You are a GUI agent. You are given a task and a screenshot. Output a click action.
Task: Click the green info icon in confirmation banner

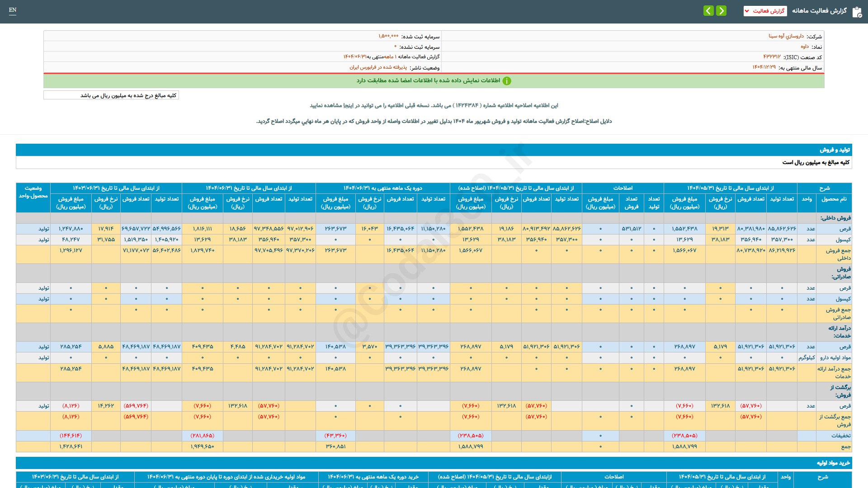pos(507,81)
